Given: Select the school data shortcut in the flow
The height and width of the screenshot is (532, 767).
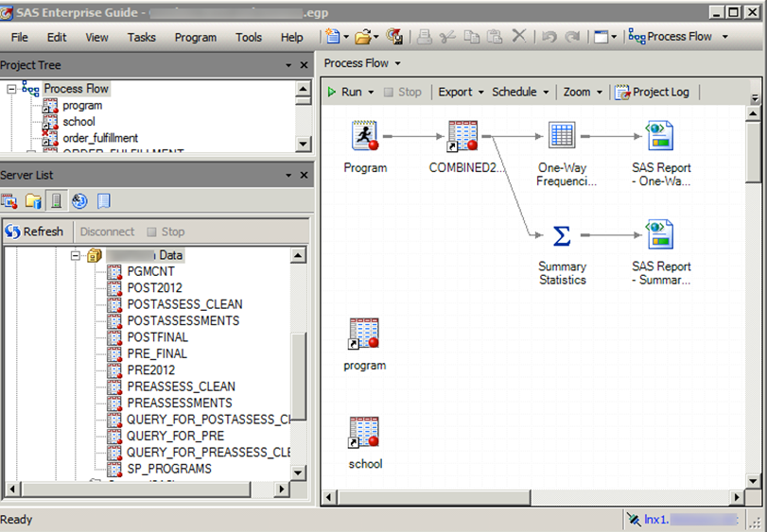Looking at the screenshot, I should point(364,432).
